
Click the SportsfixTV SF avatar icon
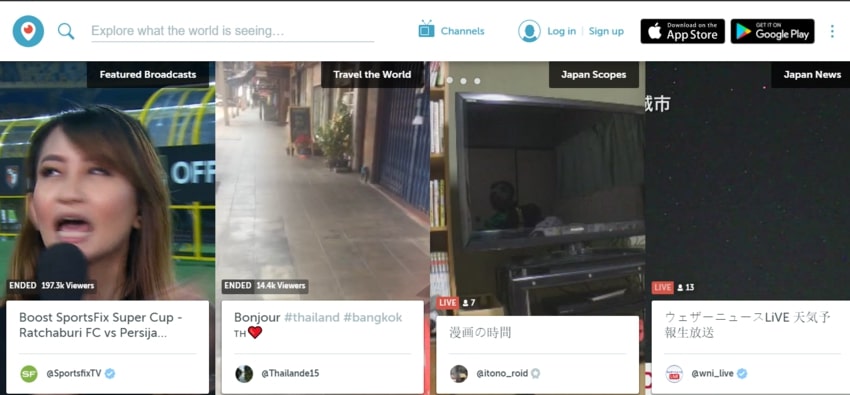pos(29,373)
